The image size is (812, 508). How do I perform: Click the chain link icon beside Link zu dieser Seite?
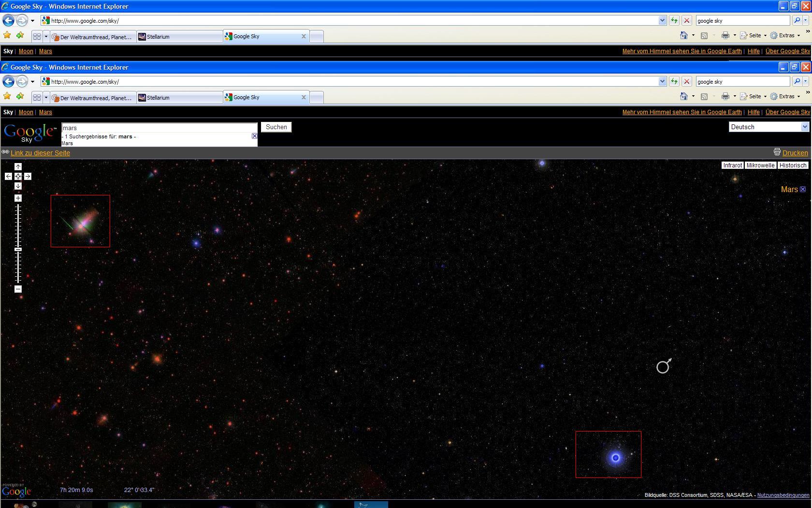pos(5,152)
